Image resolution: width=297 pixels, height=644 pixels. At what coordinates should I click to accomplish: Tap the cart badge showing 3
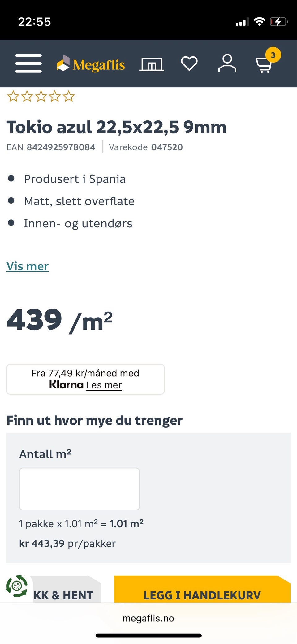(273, 55)
